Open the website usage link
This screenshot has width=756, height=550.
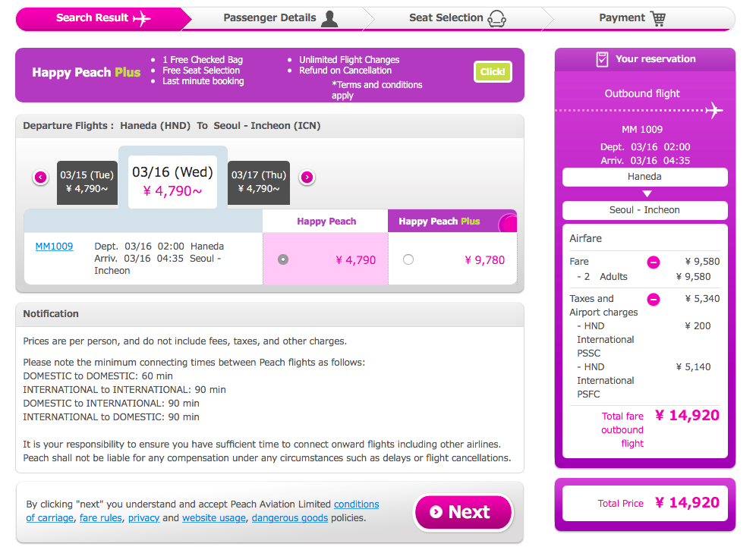coord(213,517)
